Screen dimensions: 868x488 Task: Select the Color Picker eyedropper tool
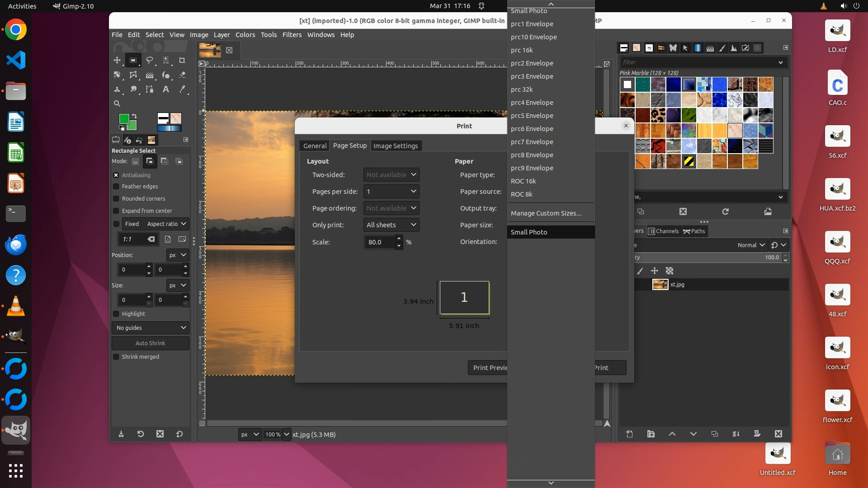point(182,89)
